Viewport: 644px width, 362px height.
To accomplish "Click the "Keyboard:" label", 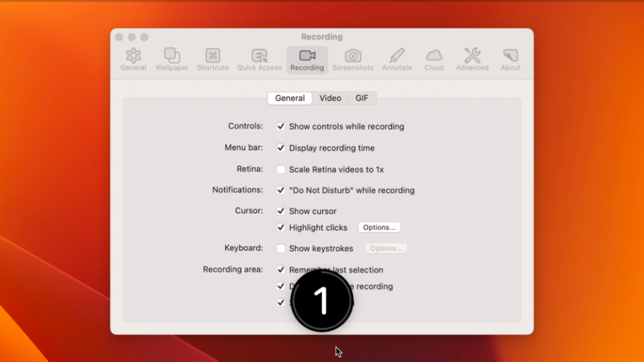I will pos(244,248).
